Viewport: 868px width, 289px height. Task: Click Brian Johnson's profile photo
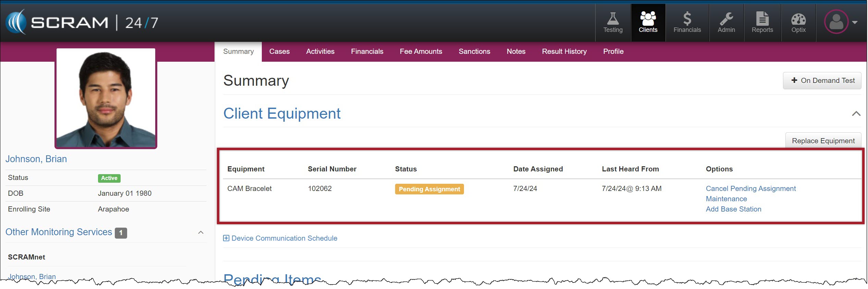(106, 98)
